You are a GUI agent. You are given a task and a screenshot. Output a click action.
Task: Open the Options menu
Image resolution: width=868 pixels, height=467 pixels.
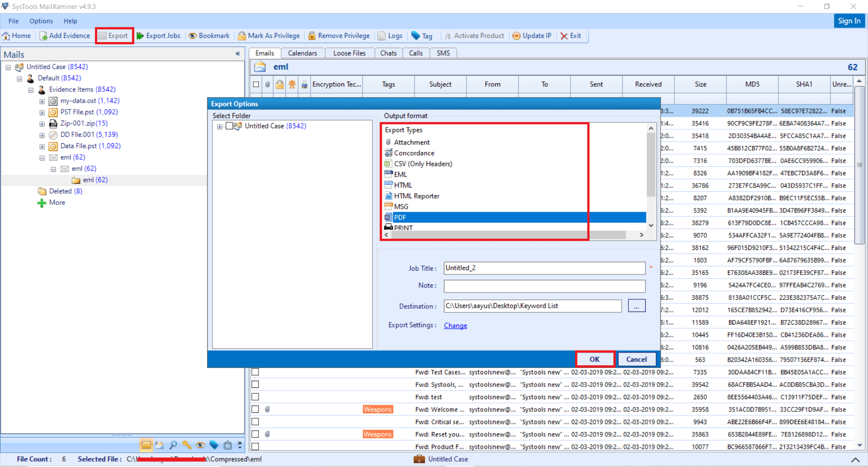pyautogui.click(x=41, y=21)
